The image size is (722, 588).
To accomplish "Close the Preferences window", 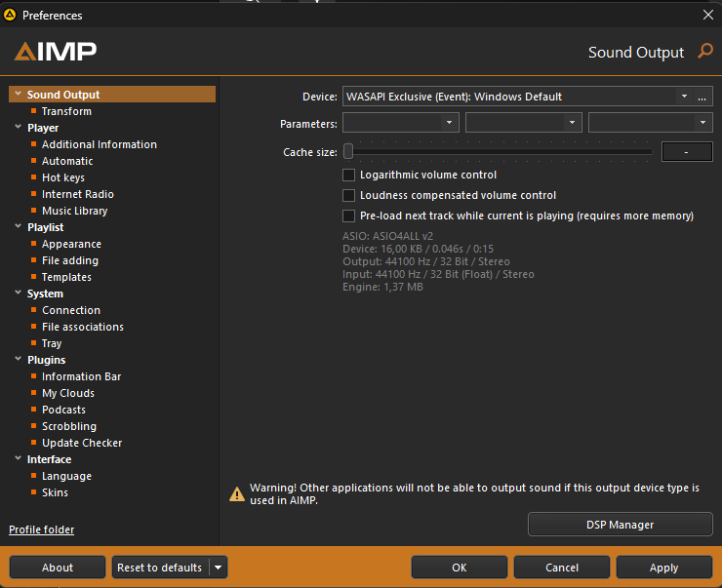I will coord(708,15).
